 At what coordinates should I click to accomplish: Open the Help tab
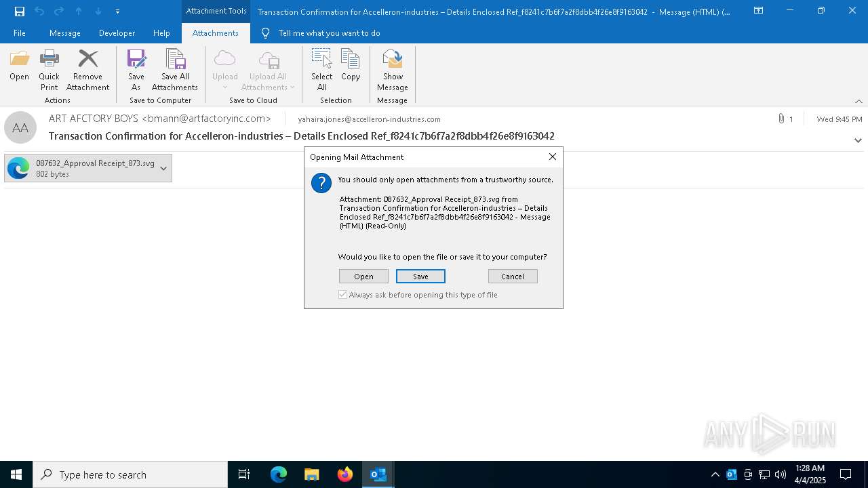click(x=161, y=33)
